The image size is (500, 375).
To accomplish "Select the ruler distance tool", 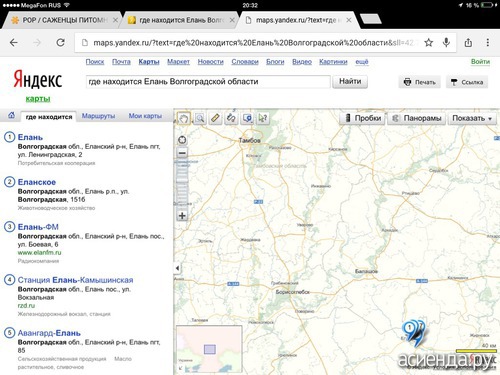I will pyautogui.click(x=215, y=118).
